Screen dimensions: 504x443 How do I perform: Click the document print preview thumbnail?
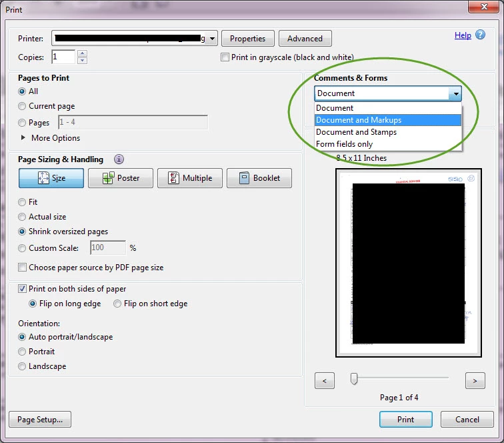pos(409,263)
